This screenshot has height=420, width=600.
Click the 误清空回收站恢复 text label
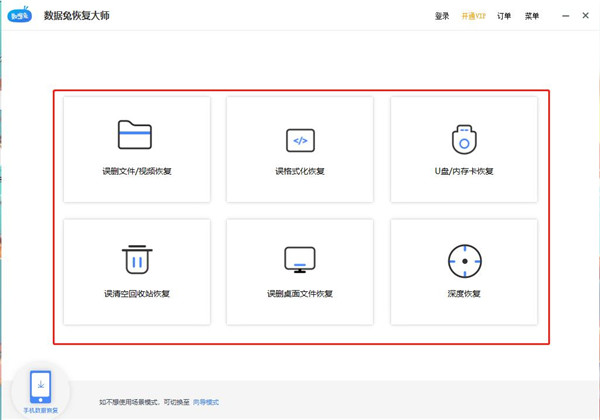136,294
